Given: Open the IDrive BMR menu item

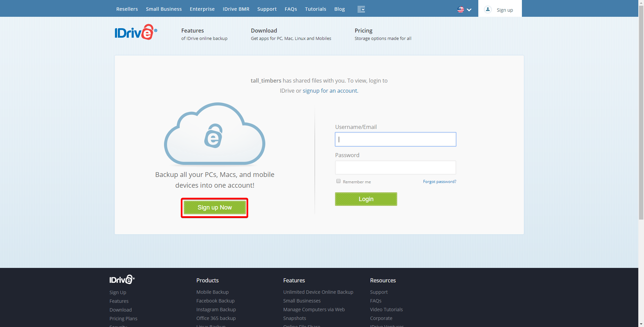Looking at the screenshot, I should (236, 9).
